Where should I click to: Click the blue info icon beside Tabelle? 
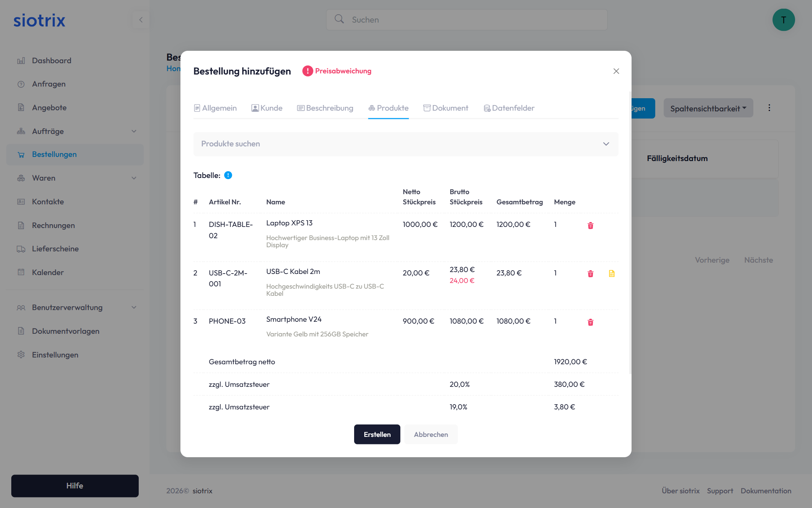pyautogui.click(x=228, y=175)
